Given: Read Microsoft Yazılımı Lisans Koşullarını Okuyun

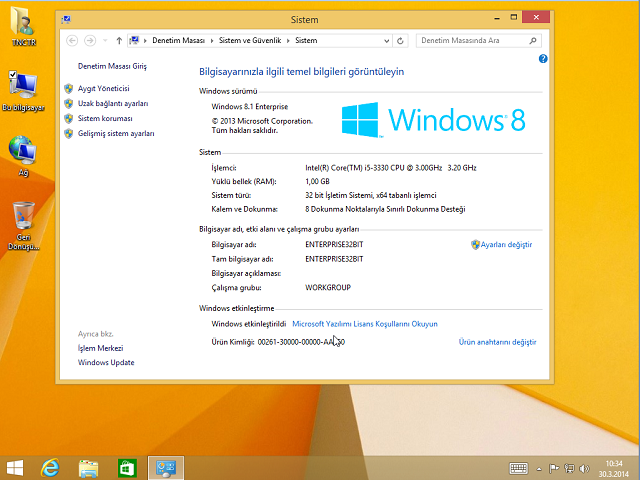Looking at the screenshot, I should 365,324.
